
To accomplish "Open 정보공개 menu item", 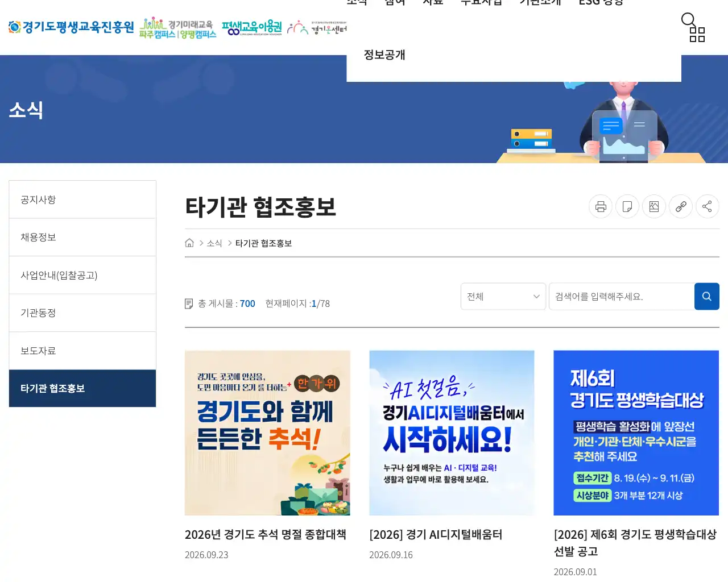I will coord(384,55).
